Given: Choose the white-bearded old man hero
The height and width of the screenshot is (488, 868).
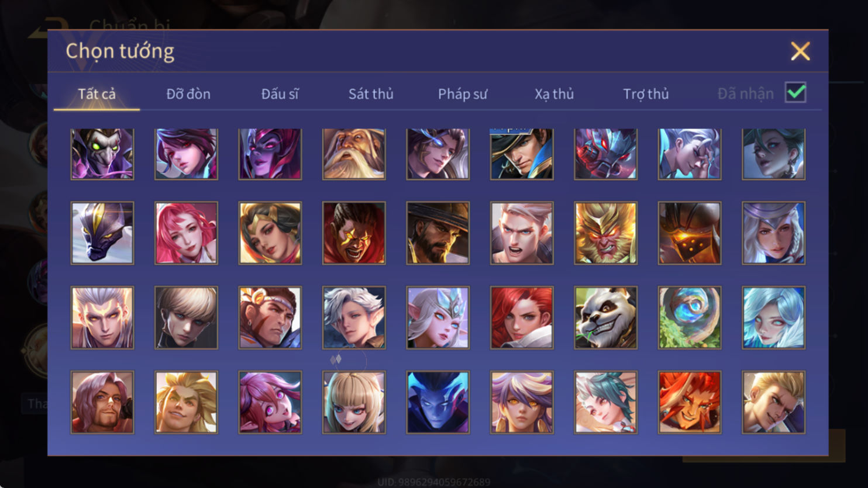Looking at the screenshot, I should (x=354, y=154).
